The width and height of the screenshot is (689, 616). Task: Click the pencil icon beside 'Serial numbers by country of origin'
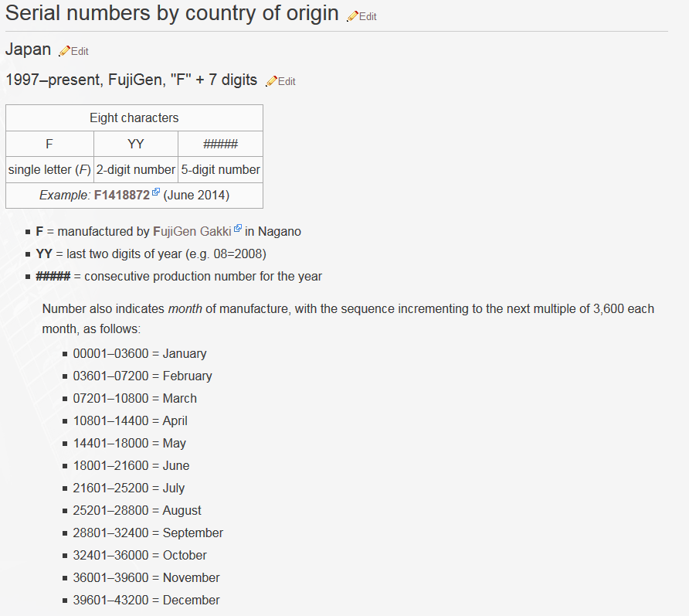click(x=352, y=16)
